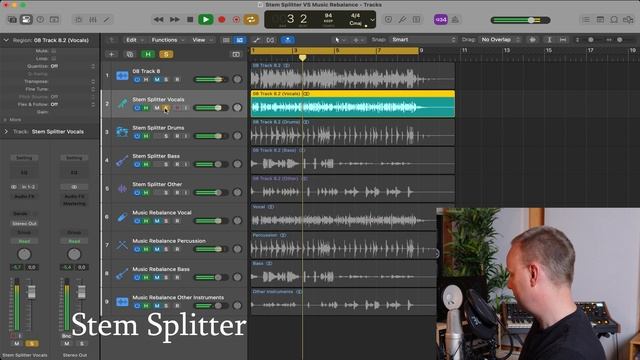
Task: Toggle the Metronome click button
Action: click(456, 20)
